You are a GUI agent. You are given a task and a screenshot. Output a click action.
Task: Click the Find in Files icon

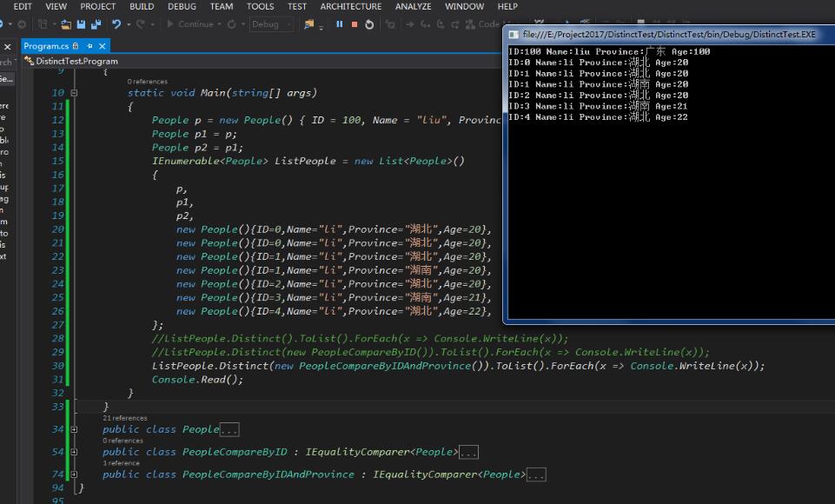tap(308, 24)
